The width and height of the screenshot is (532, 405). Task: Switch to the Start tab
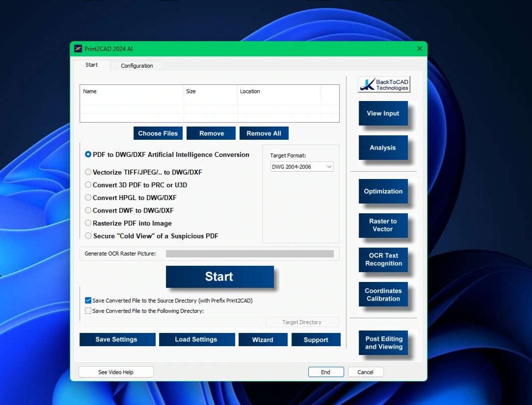(92, 65)
